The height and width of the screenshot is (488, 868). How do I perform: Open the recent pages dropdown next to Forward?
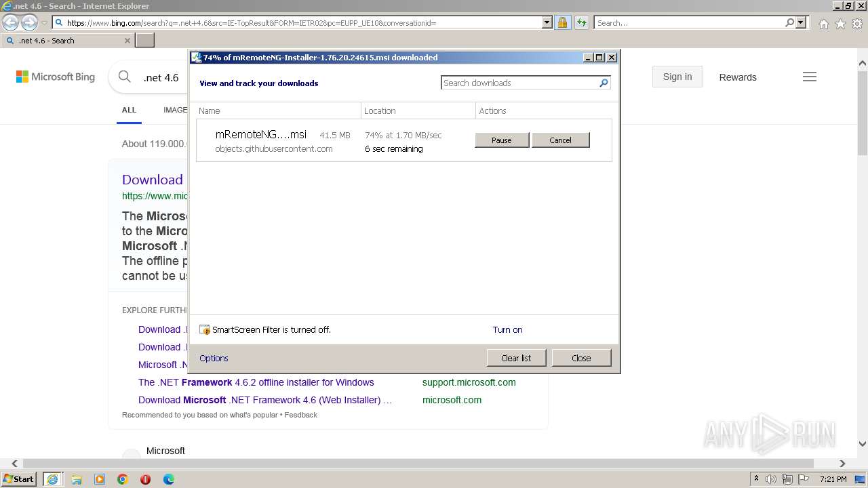click(44, 23)
